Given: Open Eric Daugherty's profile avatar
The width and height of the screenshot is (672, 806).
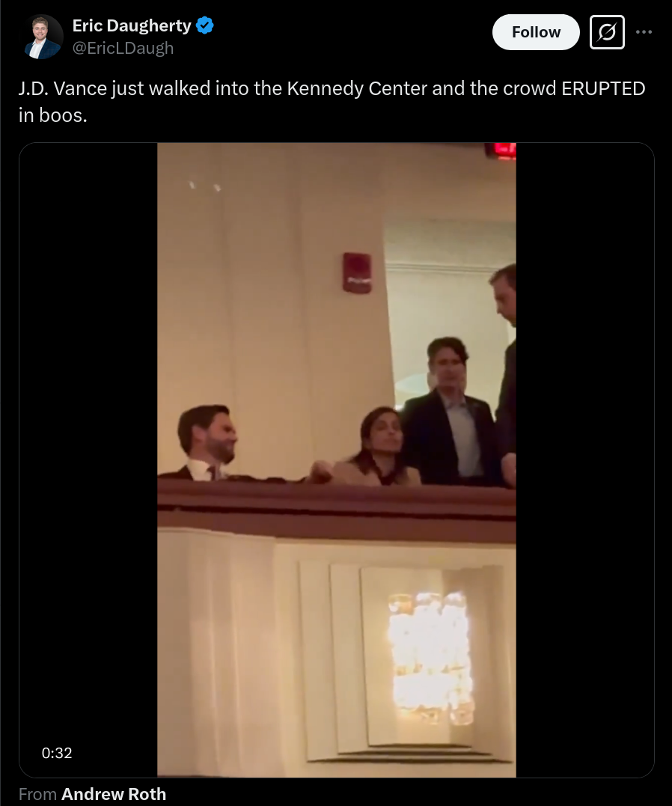Looking at the screenshot, I should click(x=43, y=37).
